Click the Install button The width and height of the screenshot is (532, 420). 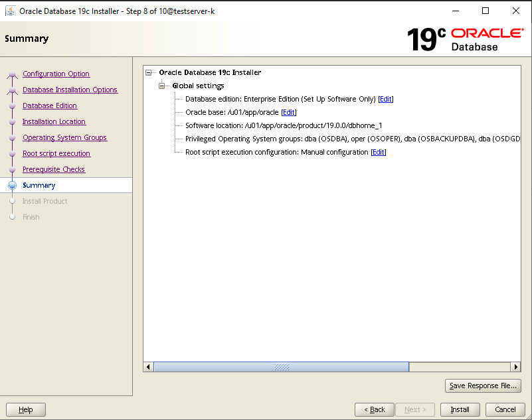pos(460,409)
